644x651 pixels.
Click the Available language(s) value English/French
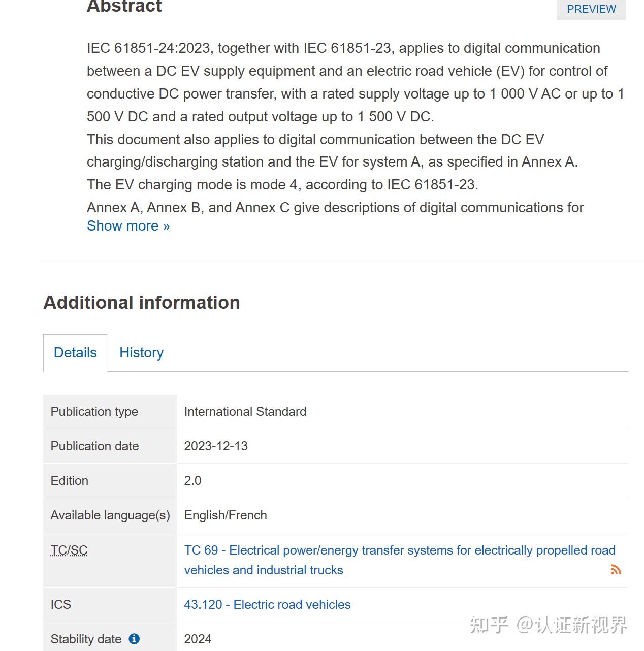(x=226, y=515)
